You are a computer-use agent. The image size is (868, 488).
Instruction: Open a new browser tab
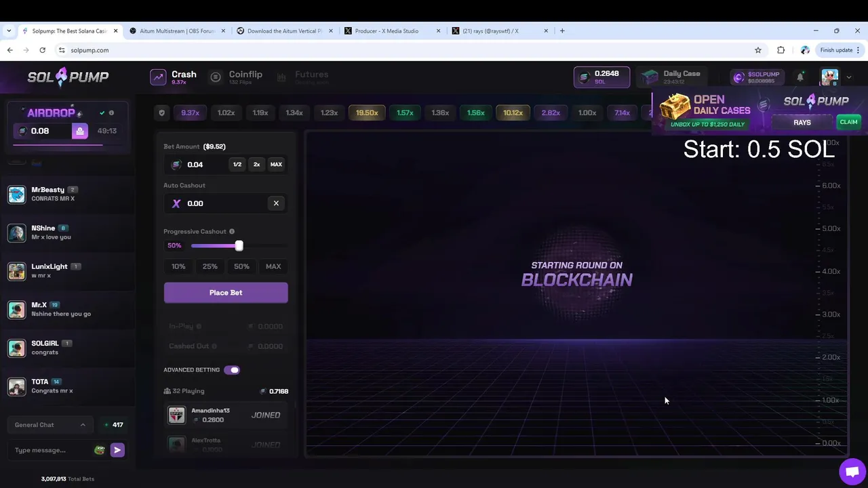[x=562, y=30]
